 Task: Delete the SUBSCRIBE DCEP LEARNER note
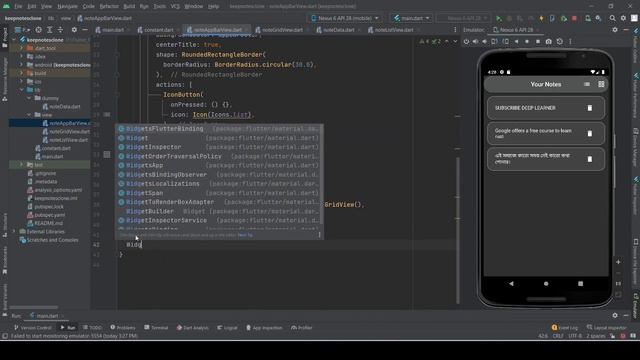point(589,108)
